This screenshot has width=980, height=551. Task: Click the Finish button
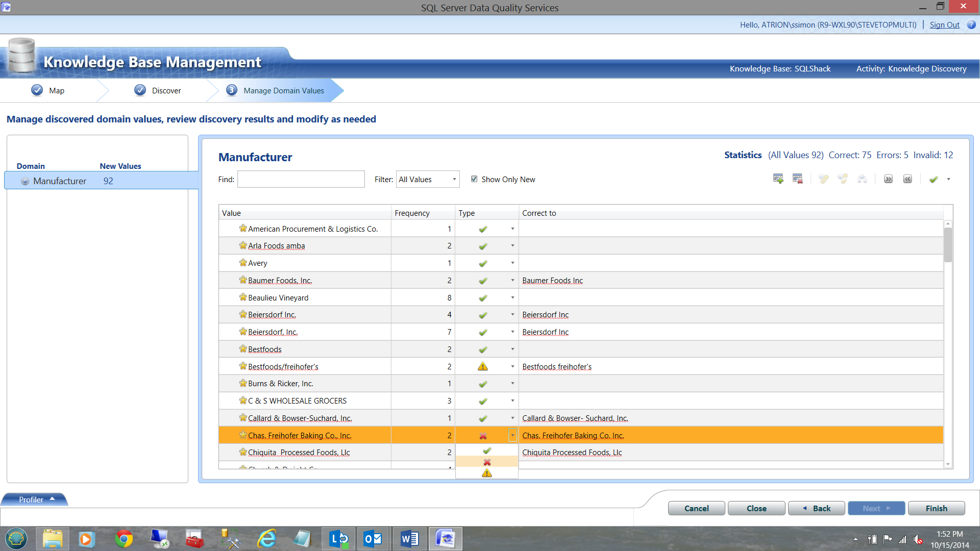pos(936,508)
